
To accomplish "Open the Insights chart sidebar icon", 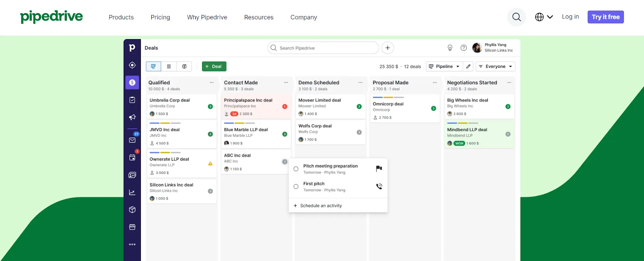I will click(132, 193).
